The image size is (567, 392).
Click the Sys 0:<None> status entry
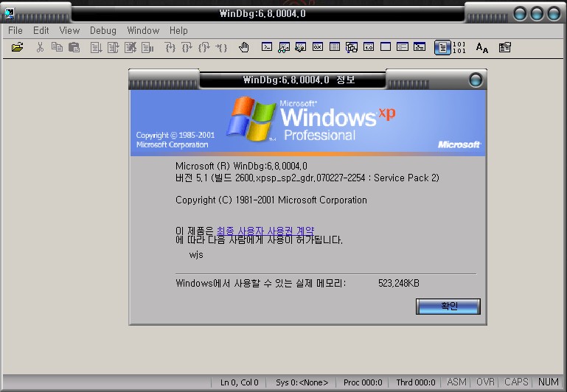[302, 382]
